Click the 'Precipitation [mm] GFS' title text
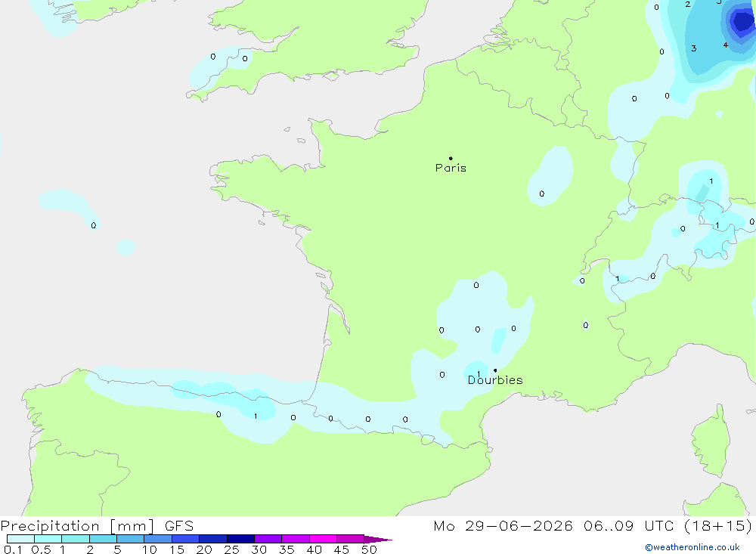This screenshot has height=554, width=756. [97, 525]
